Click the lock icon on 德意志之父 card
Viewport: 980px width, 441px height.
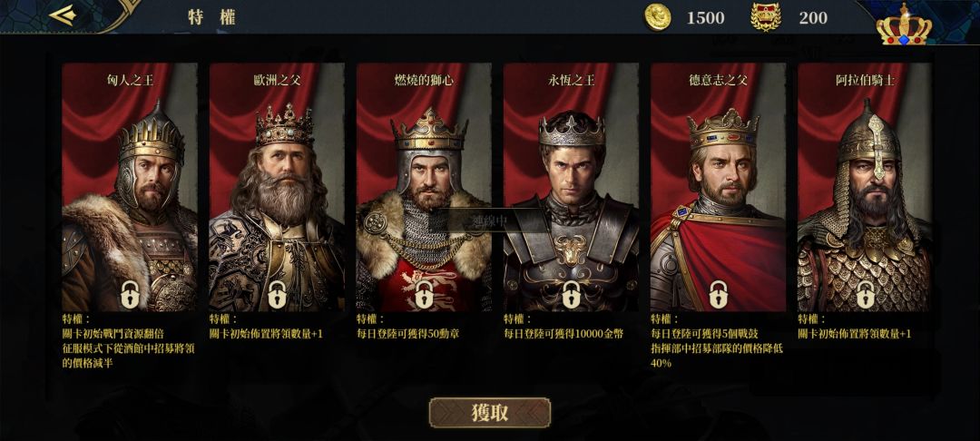[x=719, y=294]
